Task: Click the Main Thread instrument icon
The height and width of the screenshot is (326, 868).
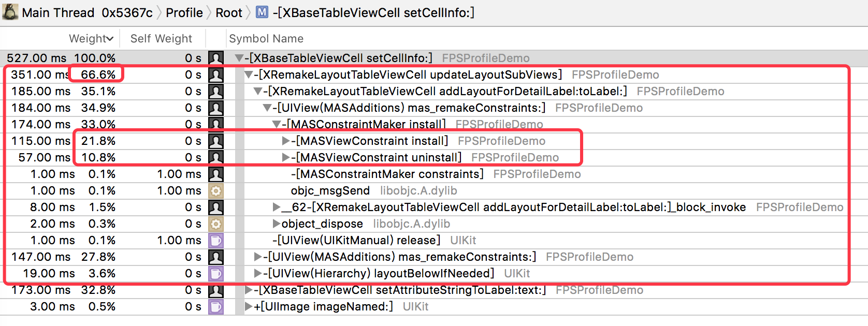Action: (10, 12)
